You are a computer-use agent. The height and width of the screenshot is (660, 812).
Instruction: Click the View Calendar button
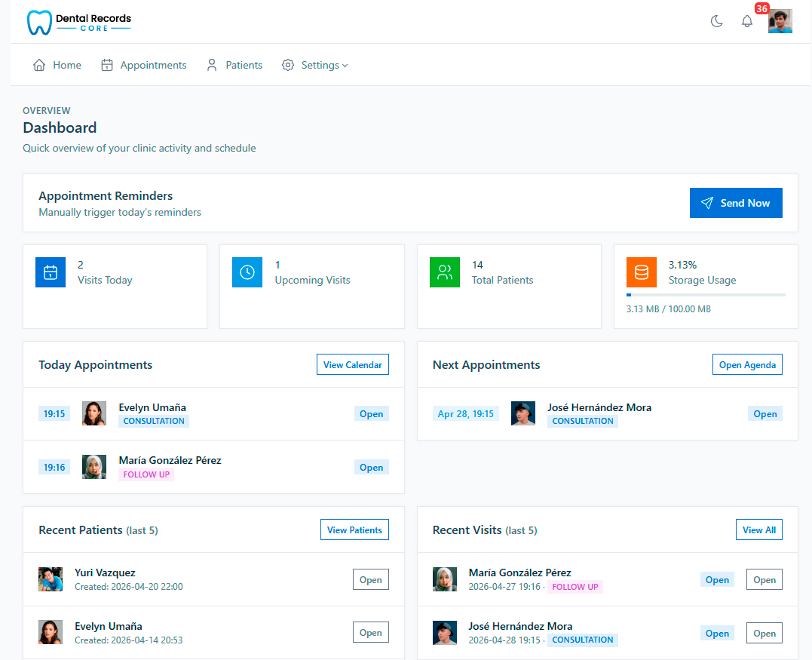tap(353, 365)
